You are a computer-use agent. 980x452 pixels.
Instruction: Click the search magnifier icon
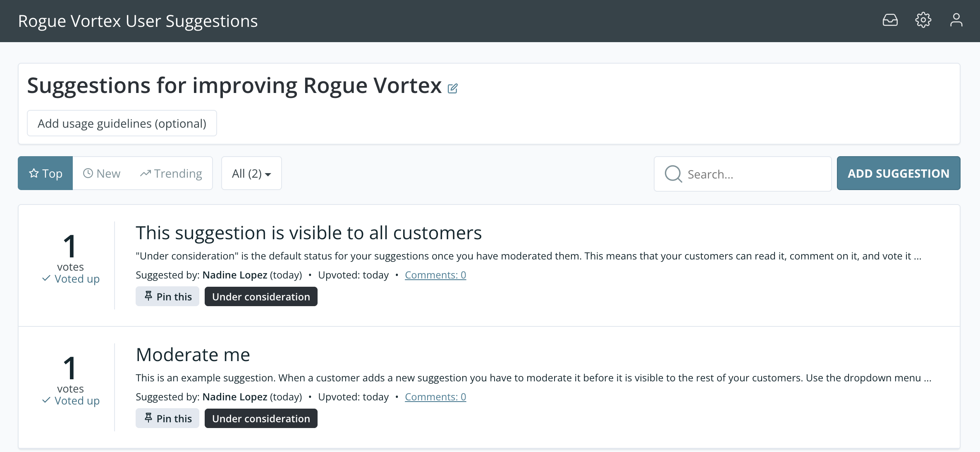(x=673, y=174)
